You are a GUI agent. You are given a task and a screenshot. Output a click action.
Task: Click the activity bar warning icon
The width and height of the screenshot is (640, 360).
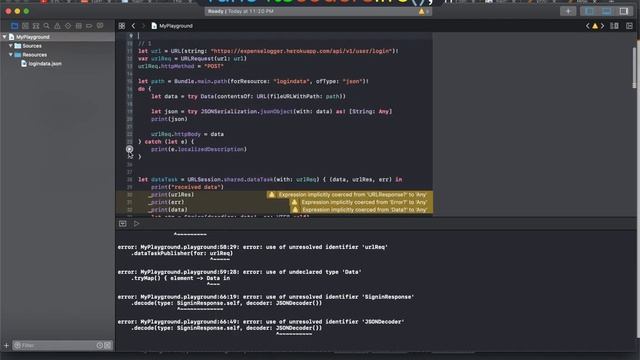pyautogui.click(x=421, y=11)
